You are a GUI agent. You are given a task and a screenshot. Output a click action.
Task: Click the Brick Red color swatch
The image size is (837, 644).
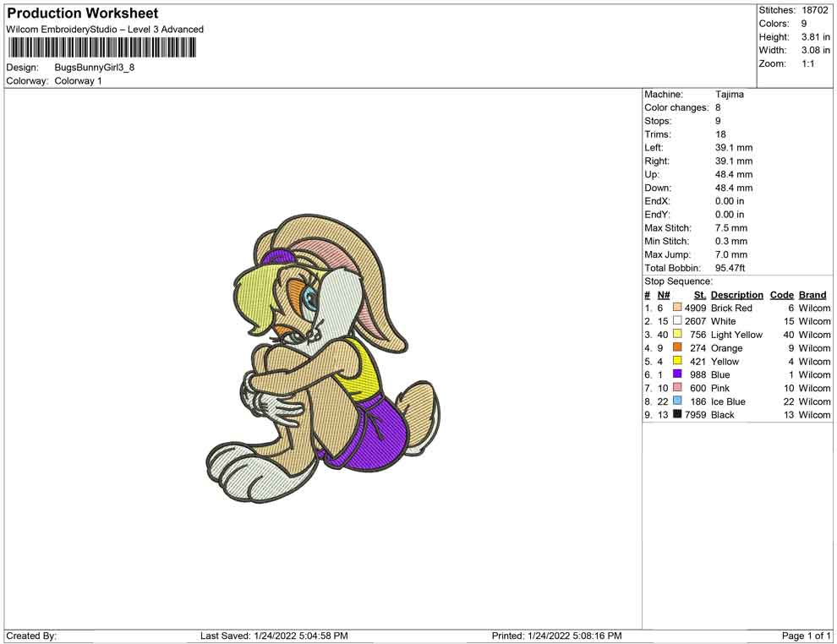pos(677,308)
